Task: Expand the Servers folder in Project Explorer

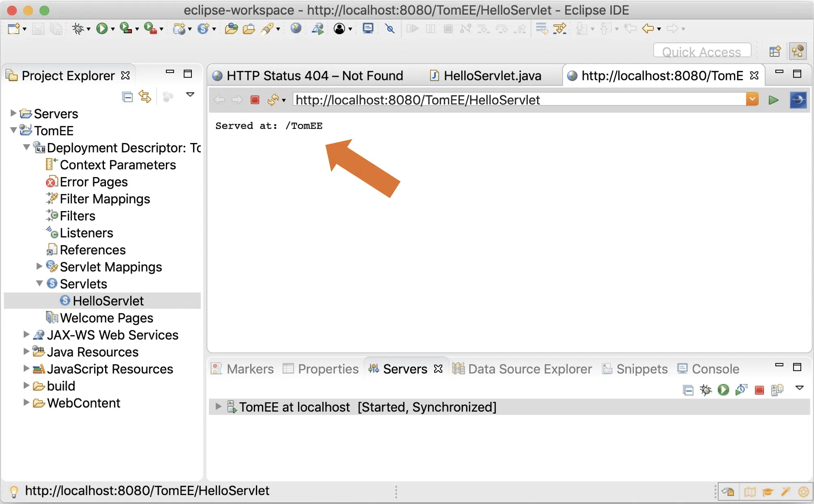Action: tap(13, 113)
